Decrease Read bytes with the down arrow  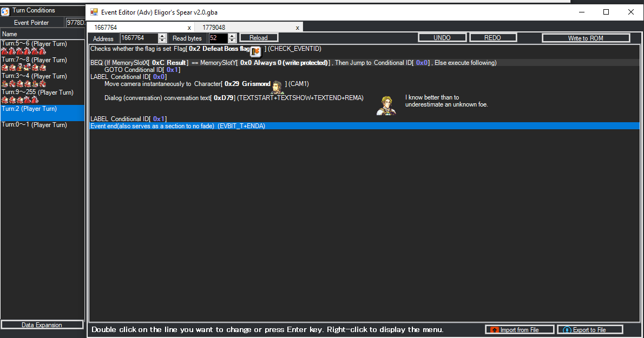click(232, 41)
